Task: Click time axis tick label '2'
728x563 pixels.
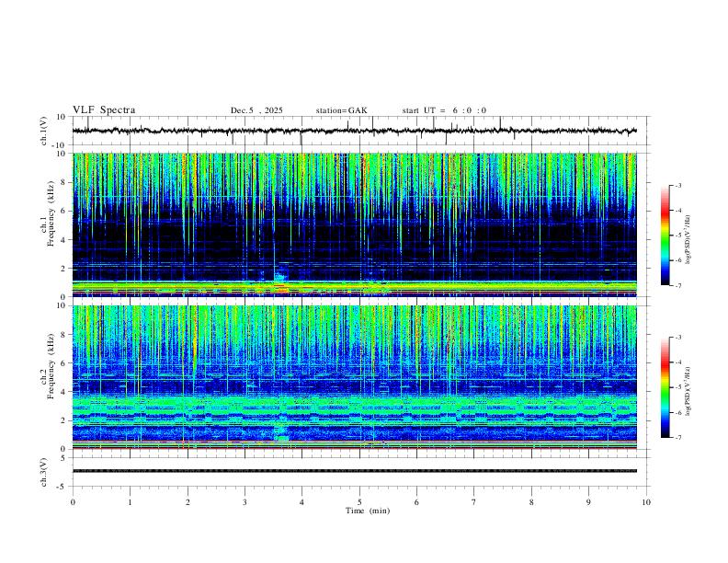Action: pyautogui.click(x=188, y=502)
